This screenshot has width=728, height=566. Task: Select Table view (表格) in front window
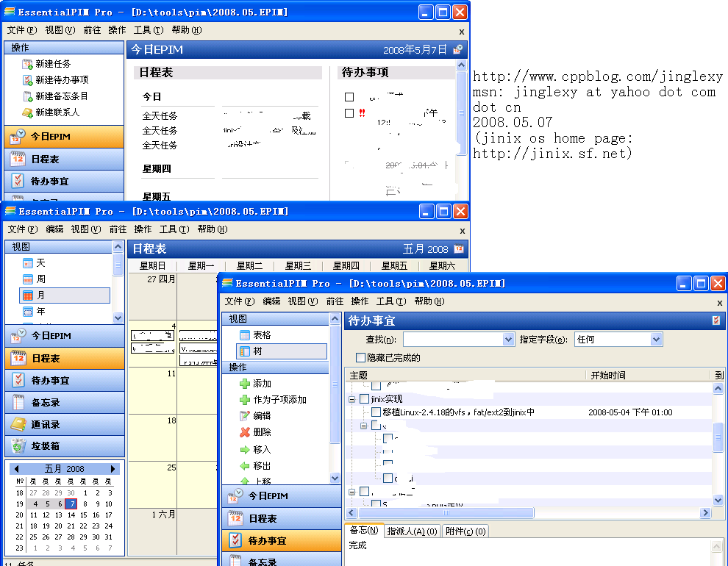255,335
